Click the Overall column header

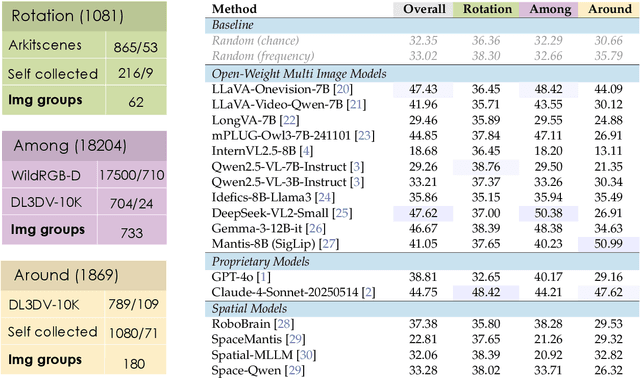[x=423, y=9]
